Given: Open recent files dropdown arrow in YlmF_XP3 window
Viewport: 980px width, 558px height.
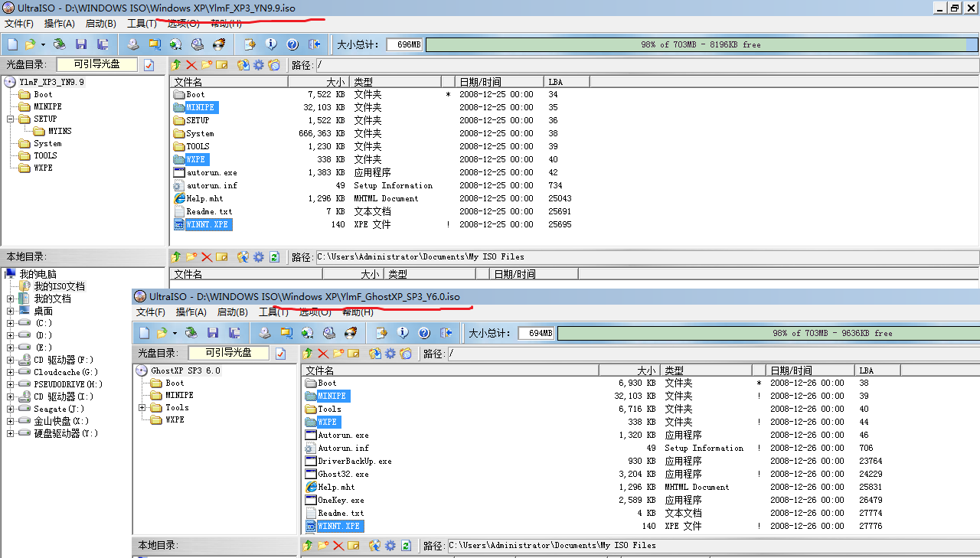Looking at the screenshot, I should [x=43, y=44].
